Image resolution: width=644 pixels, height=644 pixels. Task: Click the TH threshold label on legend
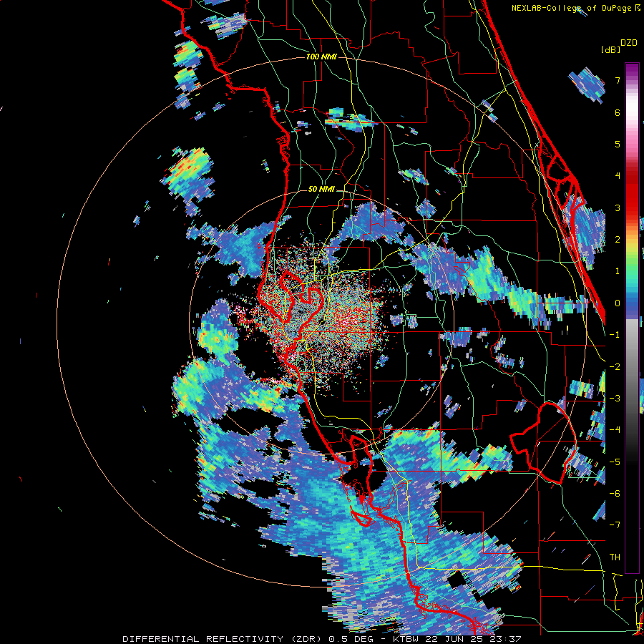pyautogui.click(x=615, y=557)
